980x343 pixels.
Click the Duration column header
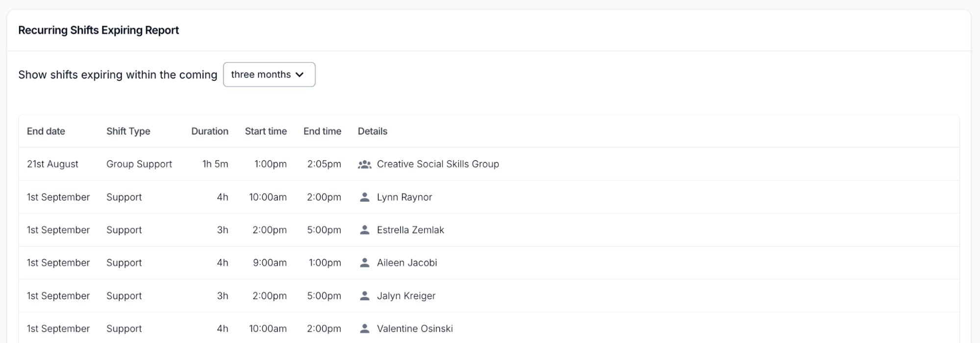[209, 131]
